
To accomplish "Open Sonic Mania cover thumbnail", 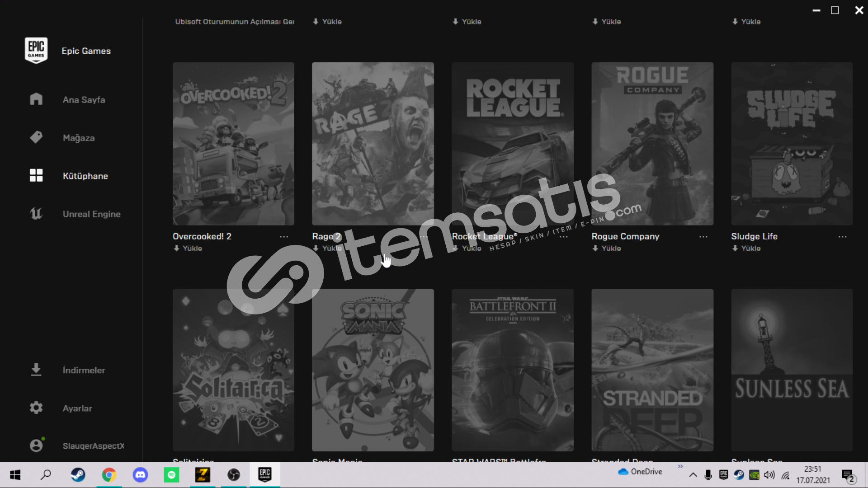I will click(373, 370).
